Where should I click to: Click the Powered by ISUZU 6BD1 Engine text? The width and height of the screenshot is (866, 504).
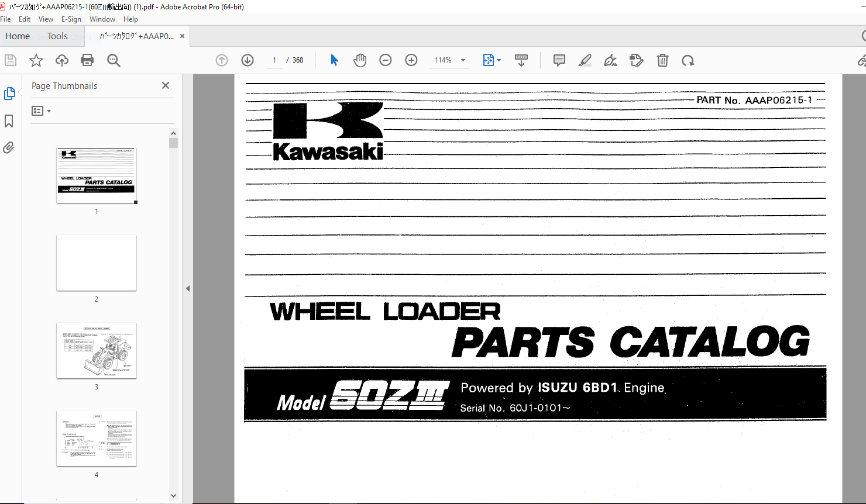[563, 388]
